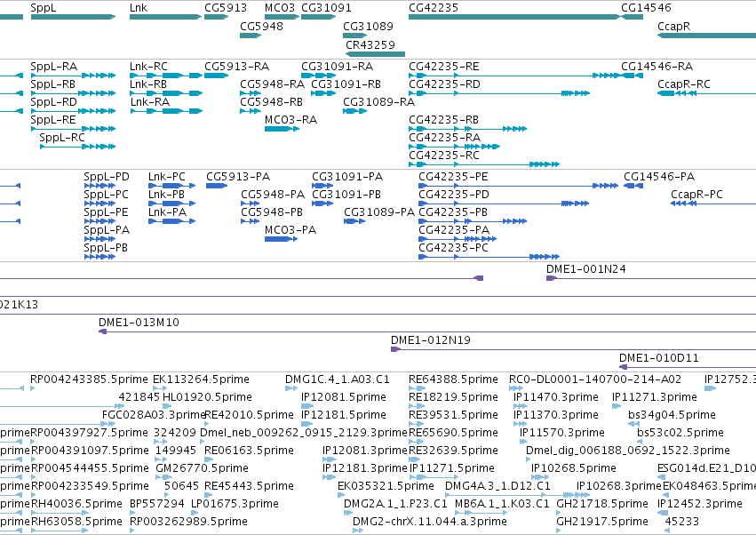The image size is (756, 535).
Task: Select transcript Lnk-RA
Action: [x=166, y=111]
